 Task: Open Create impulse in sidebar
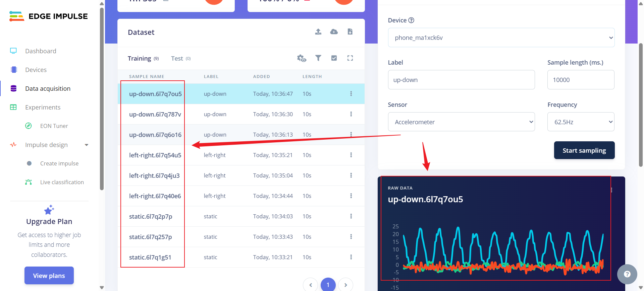[59, 163]
